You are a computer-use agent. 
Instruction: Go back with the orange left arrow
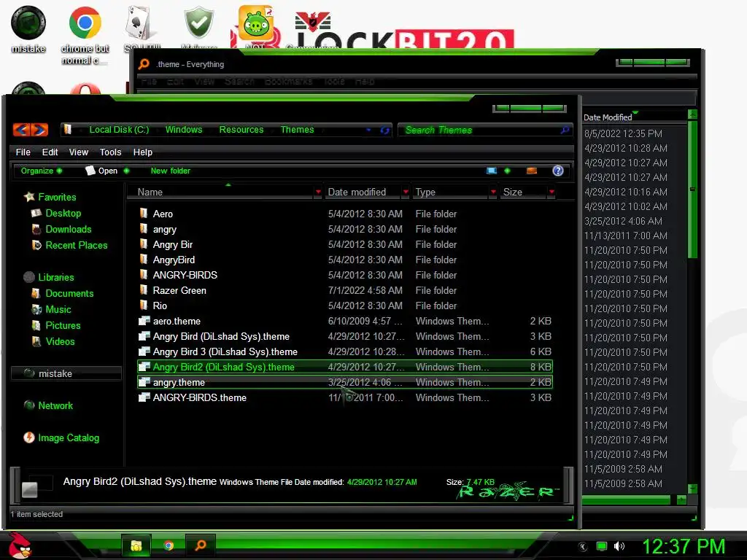(21, 130)
